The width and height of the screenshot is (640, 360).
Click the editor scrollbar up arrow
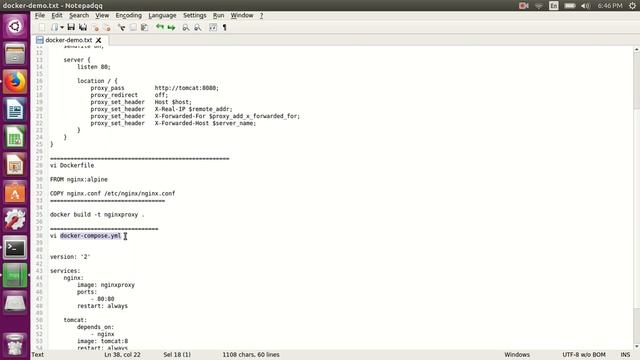pos(637,49)
